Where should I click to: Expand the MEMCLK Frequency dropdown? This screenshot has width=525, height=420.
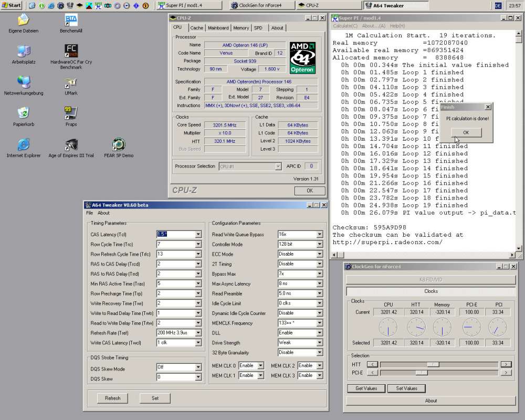point(320,323)
